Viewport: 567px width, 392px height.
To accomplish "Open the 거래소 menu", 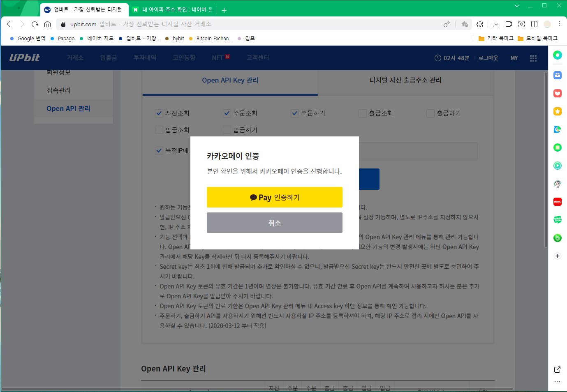I will coord(75,58).
